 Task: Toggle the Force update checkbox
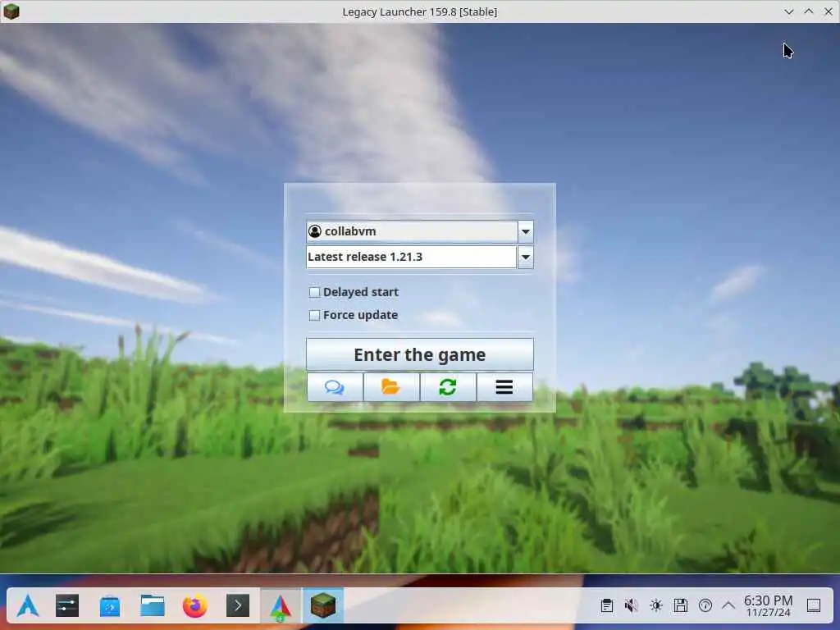point(314,316)
